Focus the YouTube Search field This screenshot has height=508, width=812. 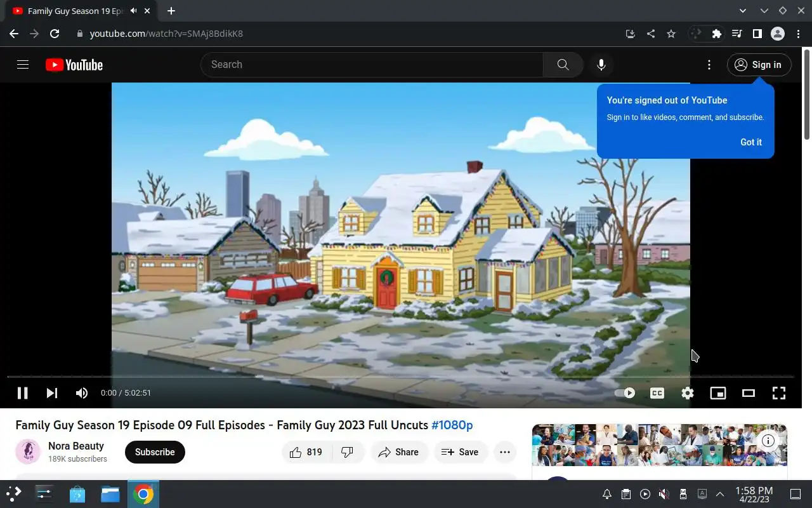click(x=372, y=65)
